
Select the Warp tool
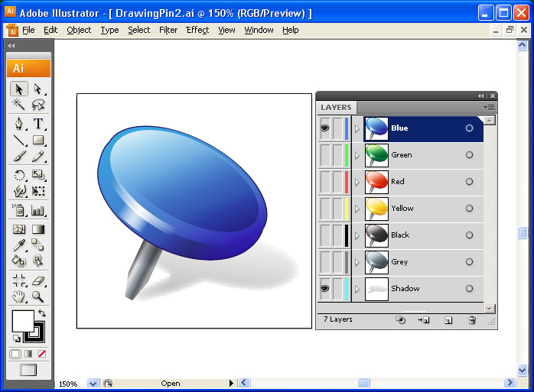click(x=18, y=191)
